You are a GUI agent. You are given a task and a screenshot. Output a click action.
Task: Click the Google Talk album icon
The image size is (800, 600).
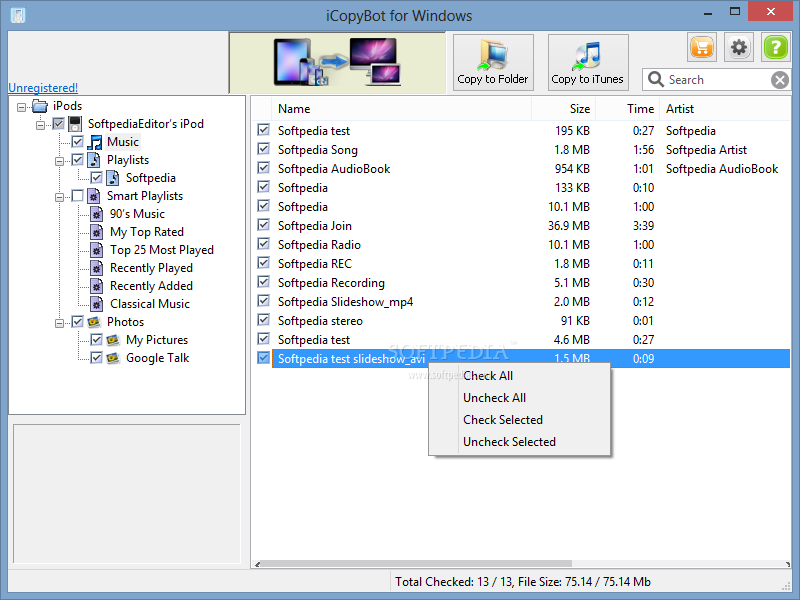113,358
